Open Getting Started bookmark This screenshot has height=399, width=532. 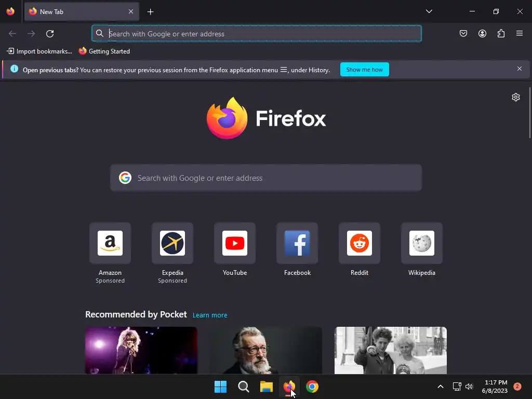coord(104,51)
